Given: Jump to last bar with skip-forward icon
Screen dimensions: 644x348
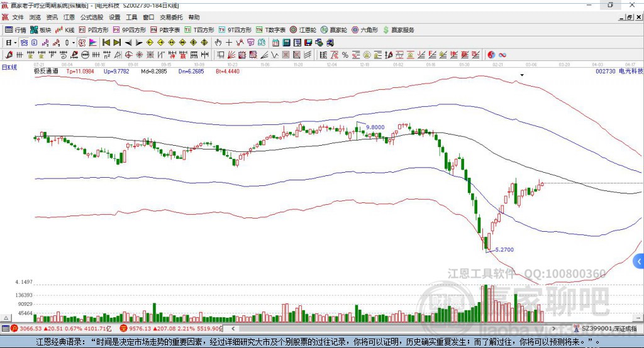Looking at the screenshot, I should tap(117, 42).
